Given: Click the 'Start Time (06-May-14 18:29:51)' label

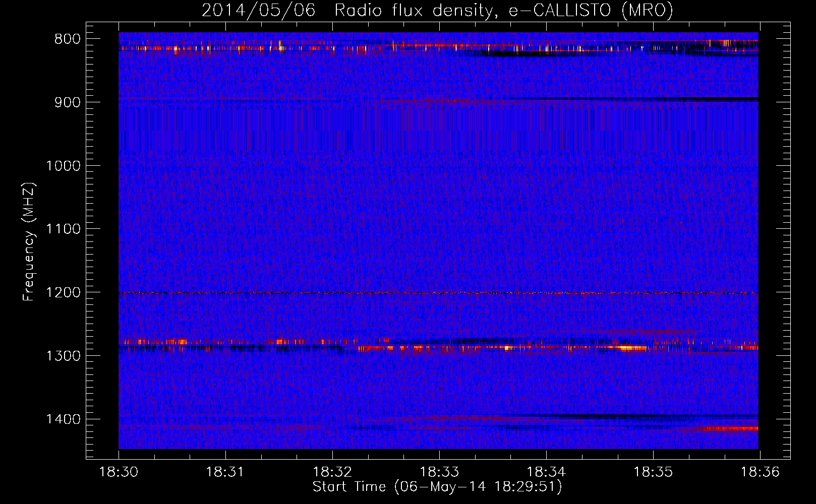Looking at the screenshot, I should click(x=437, y=487).
